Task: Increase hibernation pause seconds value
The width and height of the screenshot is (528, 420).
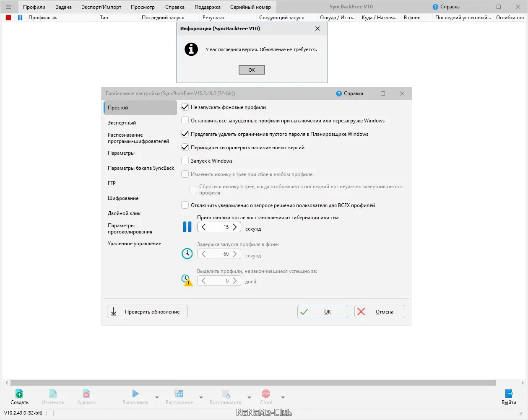Action: (x=235, y=227)
